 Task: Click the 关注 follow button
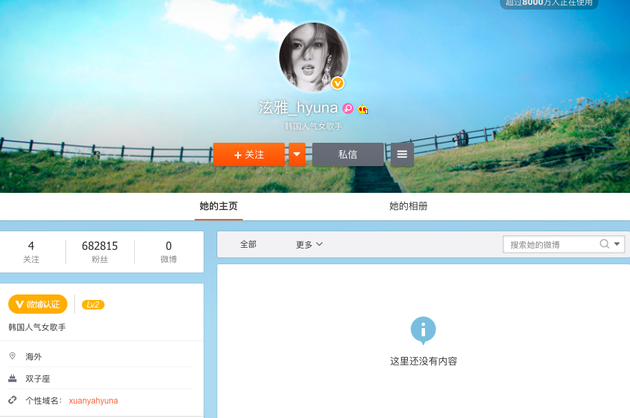pos(249,154)
